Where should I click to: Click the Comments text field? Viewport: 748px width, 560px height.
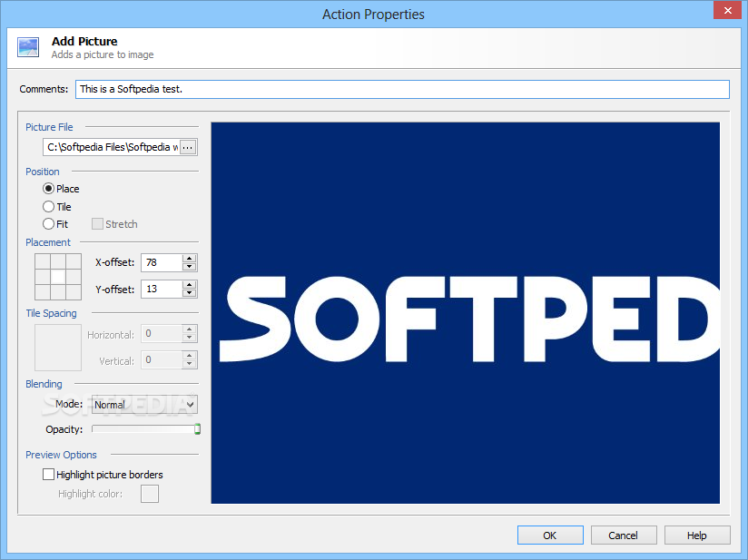click(x=402, y=89)
